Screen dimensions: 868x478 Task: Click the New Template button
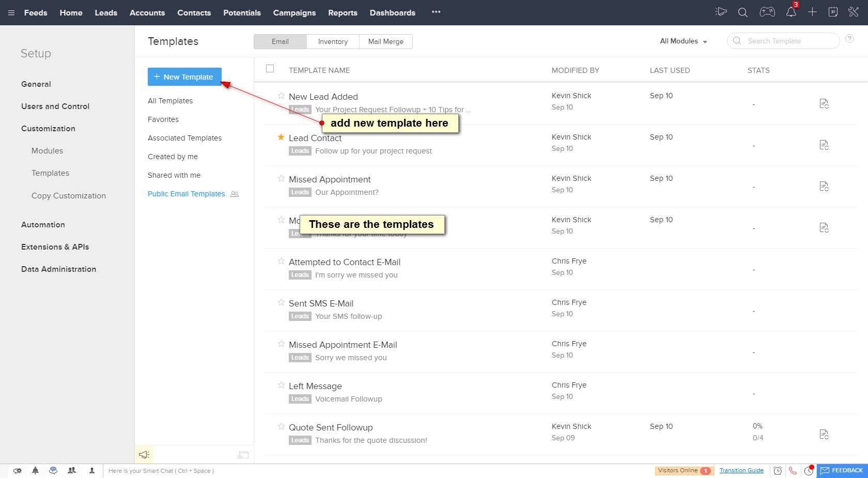point(184,77)
